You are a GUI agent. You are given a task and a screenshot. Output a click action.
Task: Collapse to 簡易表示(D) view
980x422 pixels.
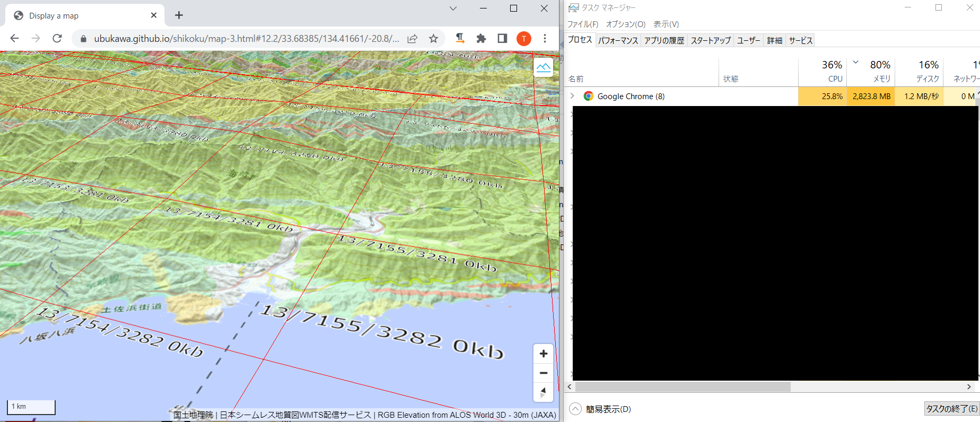point(600,409)
